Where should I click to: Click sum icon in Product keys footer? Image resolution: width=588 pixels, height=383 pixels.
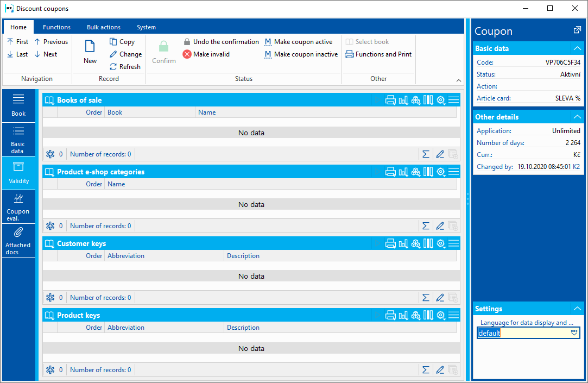(x=426, y=370)
